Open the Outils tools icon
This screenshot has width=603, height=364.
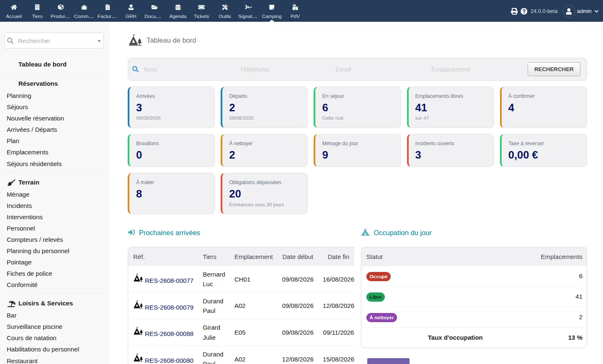tap(225, 7)
